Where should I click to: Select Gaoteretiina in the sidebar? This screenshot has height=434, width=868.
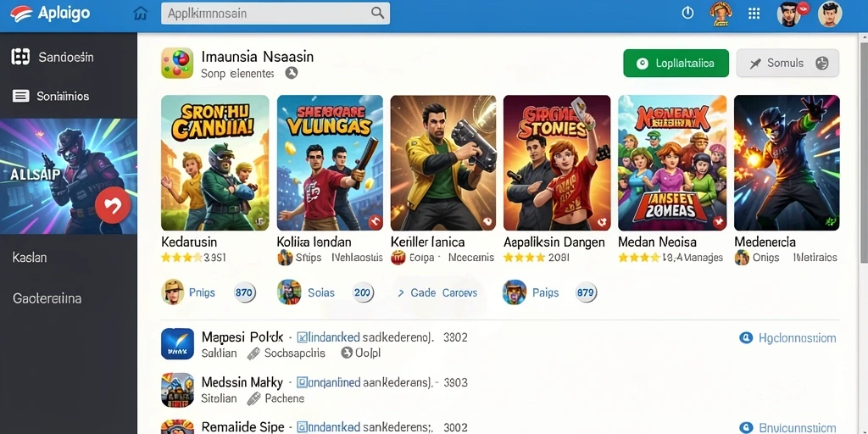point(47,298)
